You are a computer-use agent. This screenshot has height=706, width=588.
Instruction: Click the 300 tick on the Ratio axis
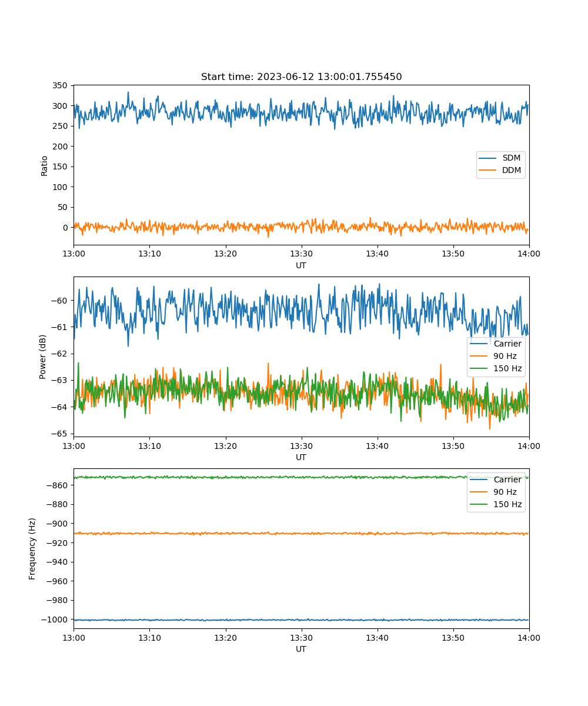[x=59, y=106]
